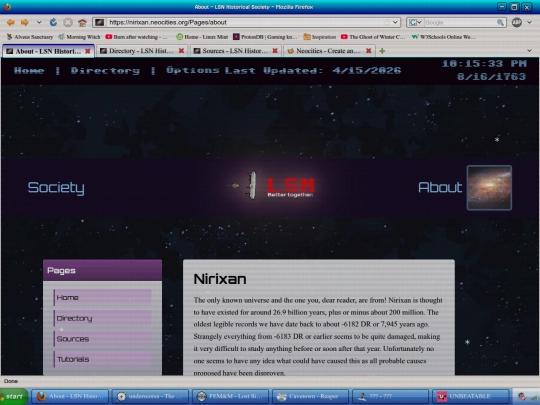Click the galaxy thumbnail image

(x=489, y=187)
